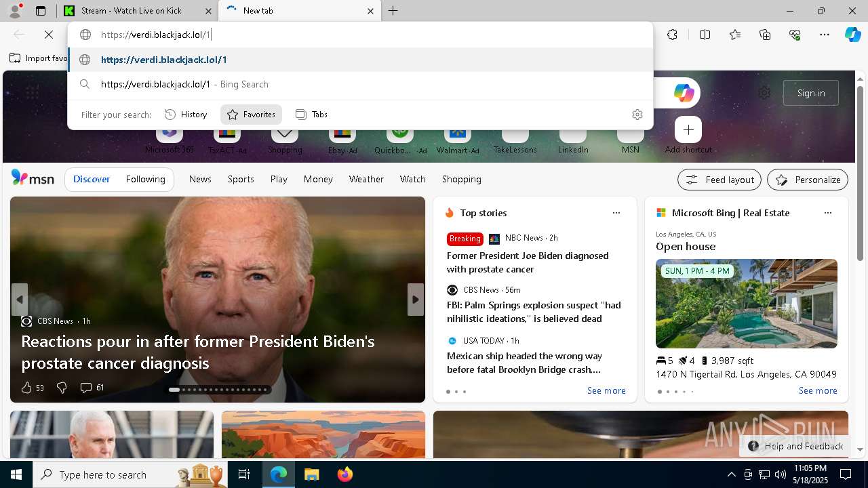Open the MSN home logo
This screenshot has height=488, width=868.
33,178
